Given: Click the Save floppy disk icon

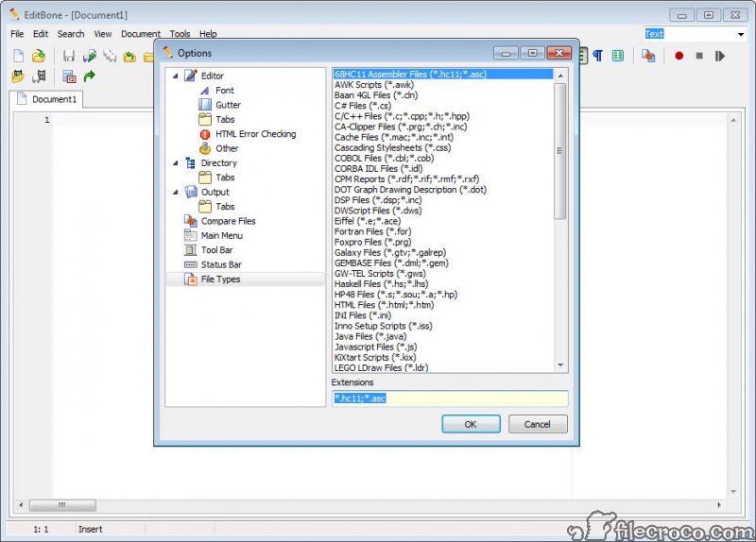Looking at the screenshot, I should (x=69, y=56).
